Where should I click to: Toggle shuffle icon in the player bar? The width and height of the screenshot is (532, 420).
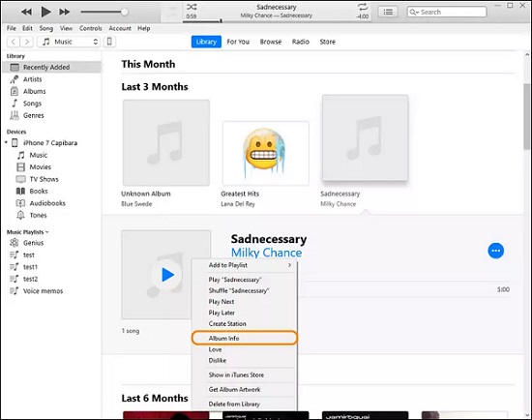192,7
